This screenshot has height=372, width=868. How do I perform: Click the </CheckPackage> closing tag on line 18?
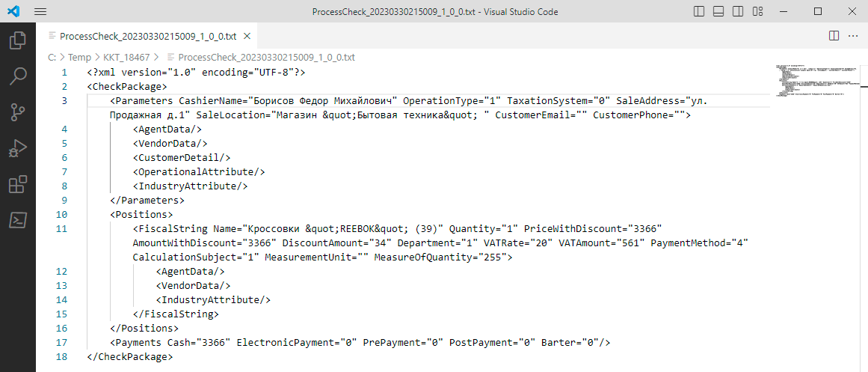click(x=130, y=356)
